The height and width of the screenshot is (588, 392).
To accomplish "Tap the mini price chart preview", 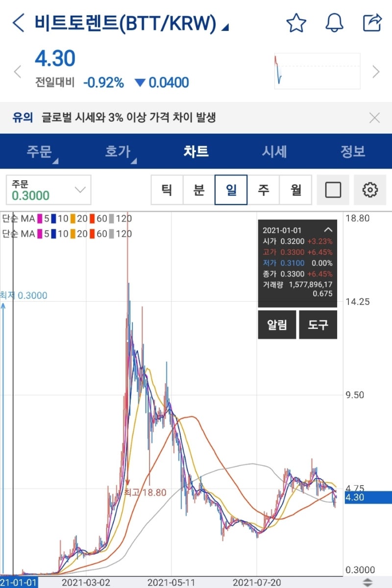I will click(x=317, y=71).
